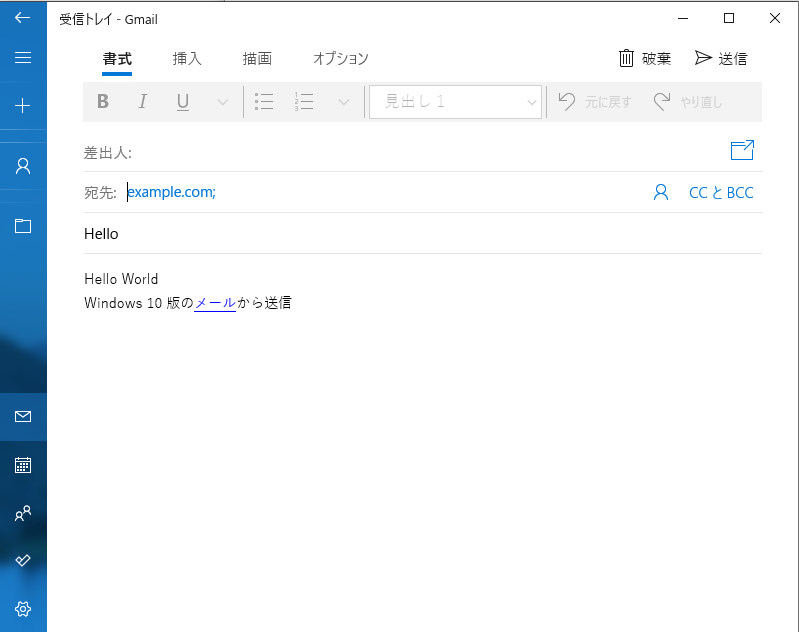799x632 pixels.
Task: Click the 破棄 discard button
Action: tap(645, 59)
